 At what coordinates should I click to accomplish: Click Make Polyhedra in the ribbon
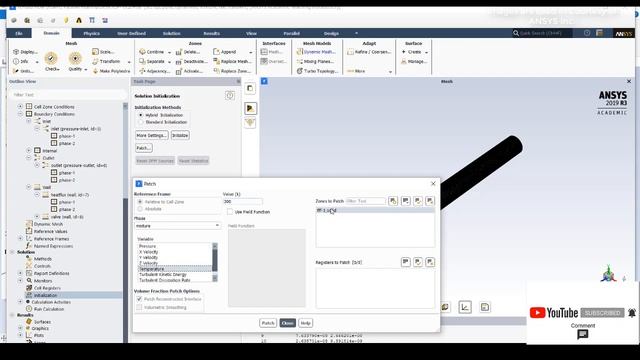click(x=111, y=71)
